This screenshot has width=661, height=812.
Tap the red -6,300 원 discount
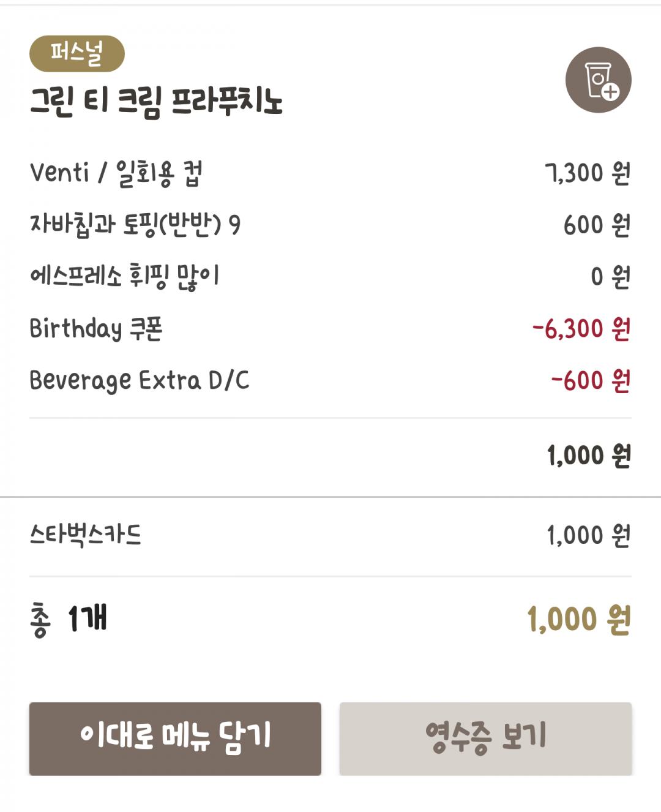pos(581,329)
